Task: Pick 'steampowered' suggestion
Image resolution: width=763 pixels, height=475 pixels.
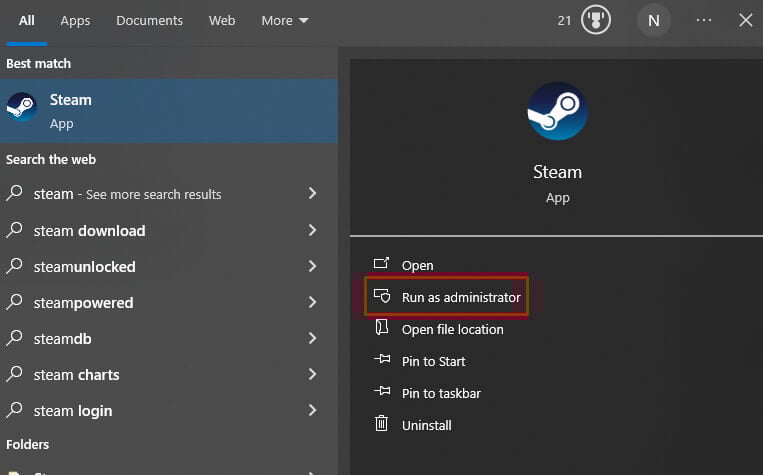Action: tap(169, 302)
